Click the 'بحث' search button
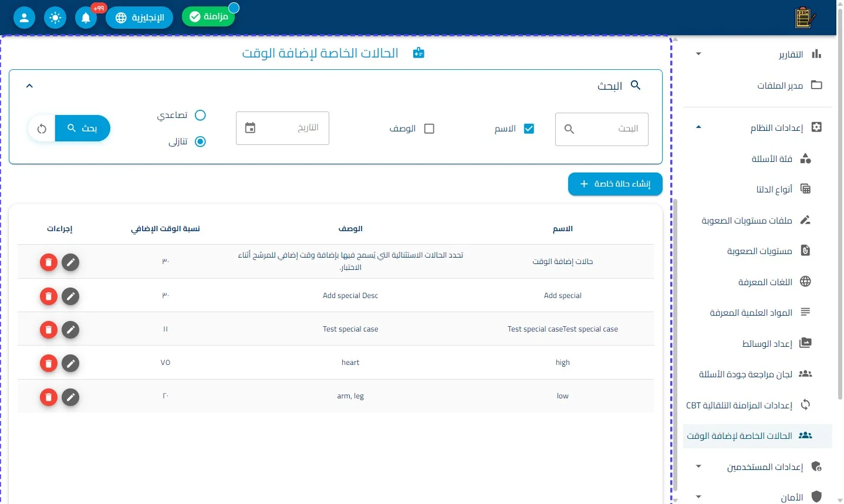Screen dimensions: 844x504 pyautogui.click(x=83, y=128)
